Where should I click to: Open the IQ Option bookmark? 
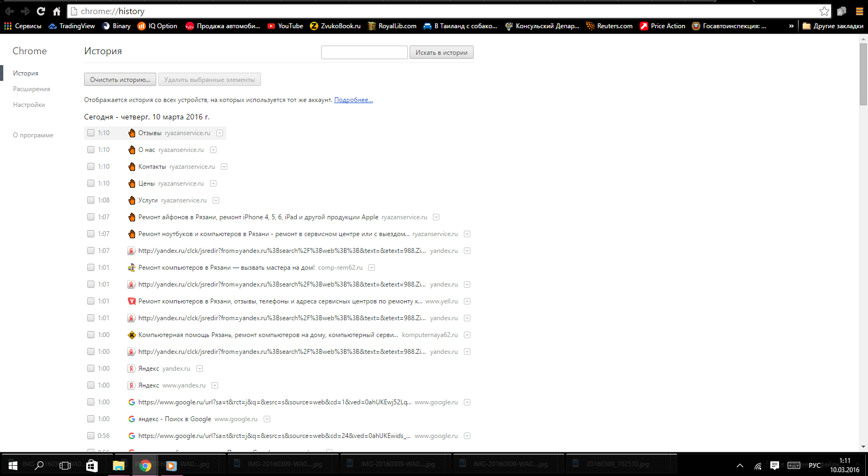[x=157, y=26]
